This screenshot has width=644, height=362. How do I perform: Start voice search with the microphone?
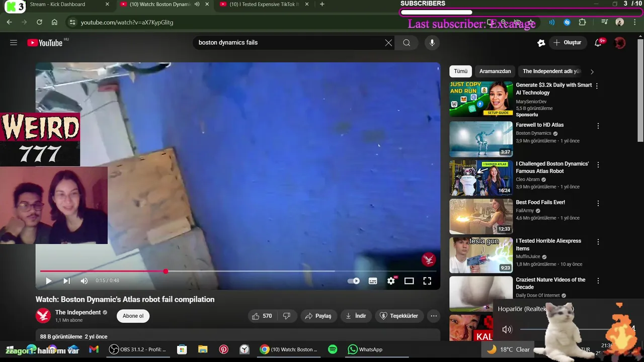(432, 43)
